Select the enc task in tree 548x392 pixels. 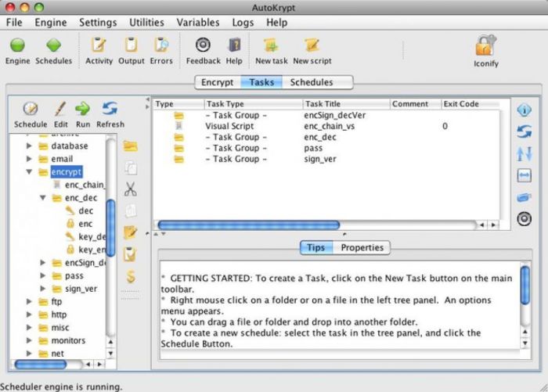click(x=85, y=224)
